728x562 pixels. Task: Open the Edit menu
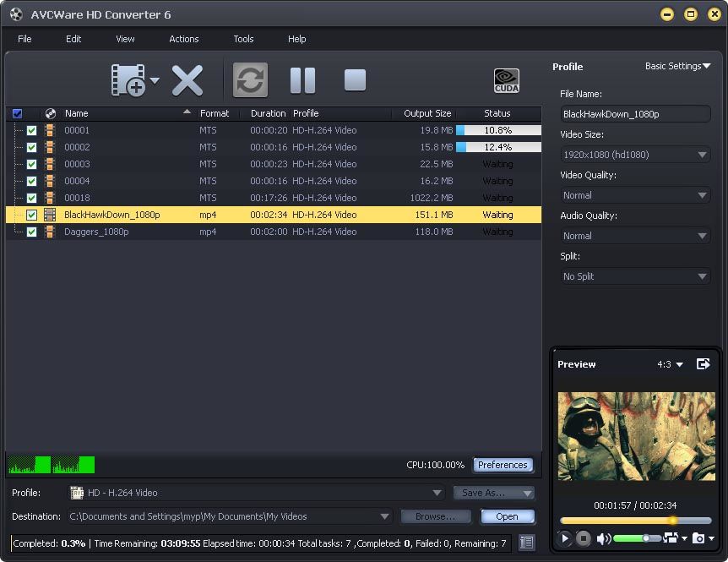(73, 39)
